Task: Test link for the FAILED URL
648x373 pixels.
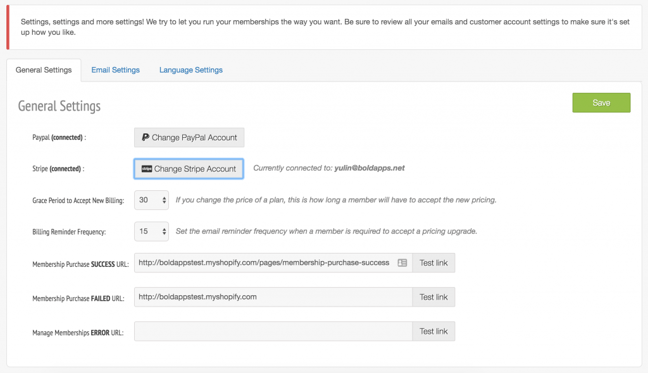Action: tap(434, 297)
